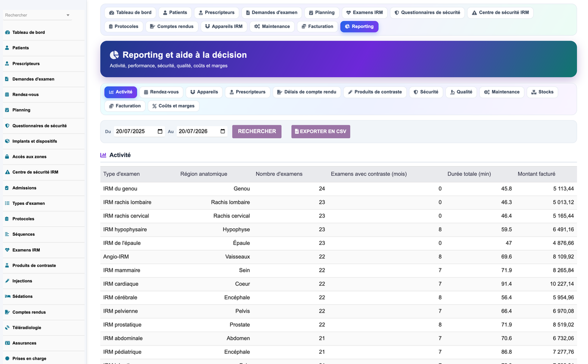The width and height of the screenshot is (588, 364).
Task: Click the Produits de contraste flask icon in sidebar
Action: (x=7, y=266)
